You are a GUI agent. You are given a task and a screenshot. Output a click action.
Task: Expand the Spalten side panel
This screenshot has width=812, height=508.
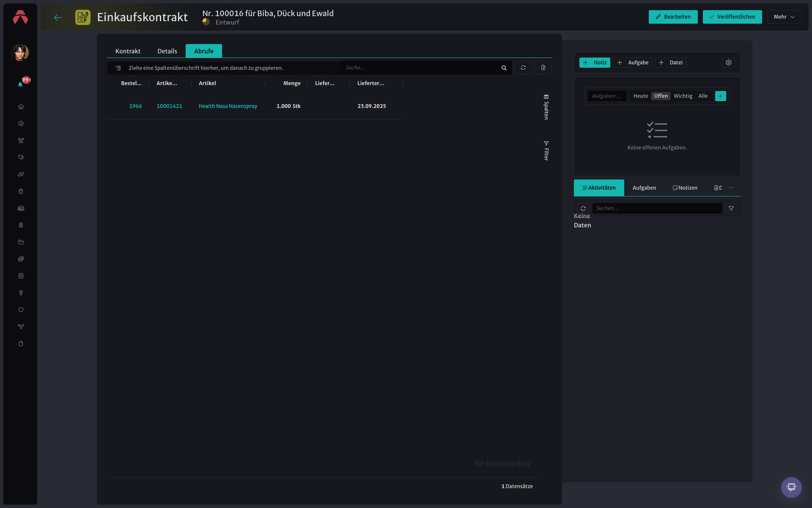(546, 107)
